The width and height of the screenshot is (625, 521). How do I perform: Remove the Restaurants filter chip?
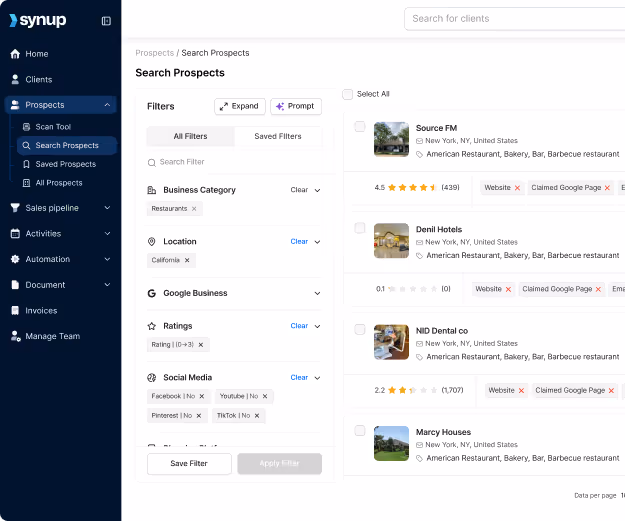point(194,209)
